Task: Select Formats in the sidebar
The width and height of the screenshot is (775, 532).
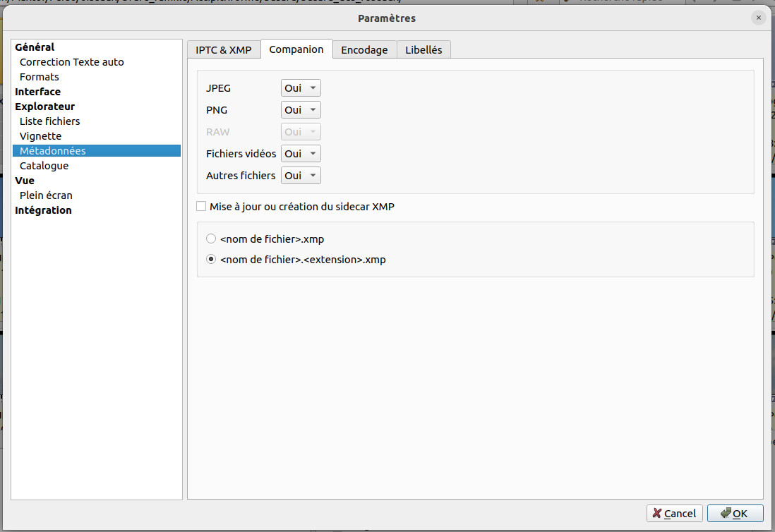Action: [40, 77]
